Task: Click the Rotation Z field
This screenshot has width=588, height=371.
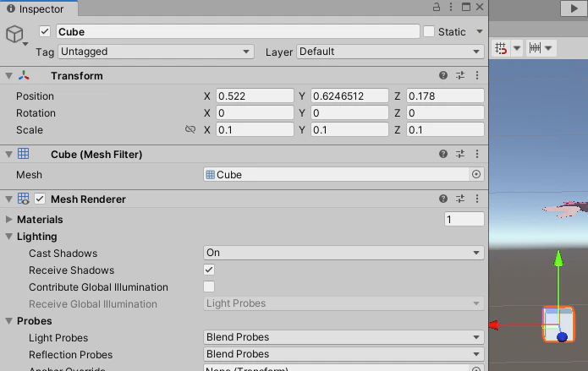Action: click(445, 112)
